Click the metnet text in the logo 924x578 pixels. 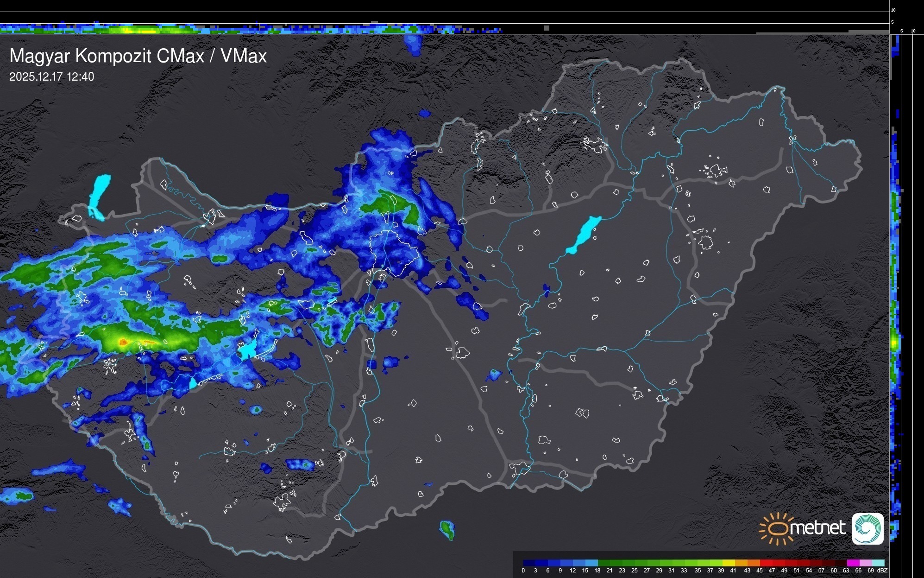[x=817, y=528]
